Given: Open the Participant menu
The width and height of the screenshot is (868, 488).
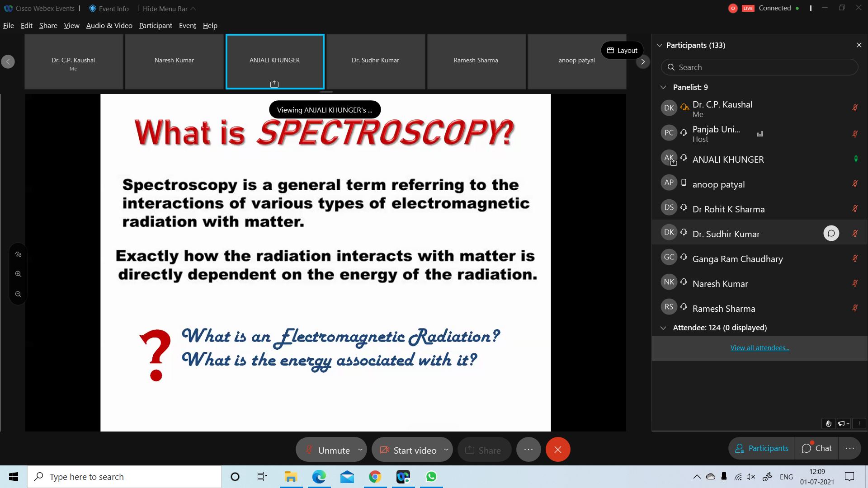Looking at the screenshot, I should click(156, 25).
